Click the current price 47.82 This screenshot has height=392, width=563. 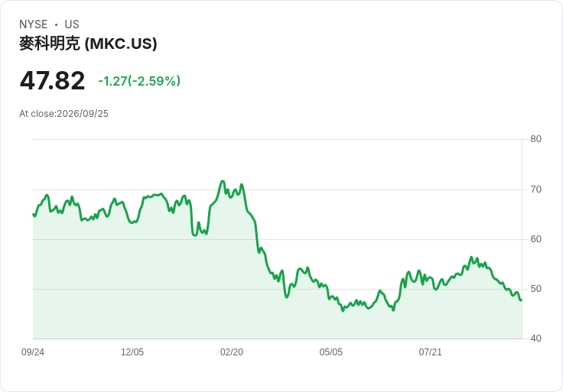pyautogui.click(x=52, y=80)
